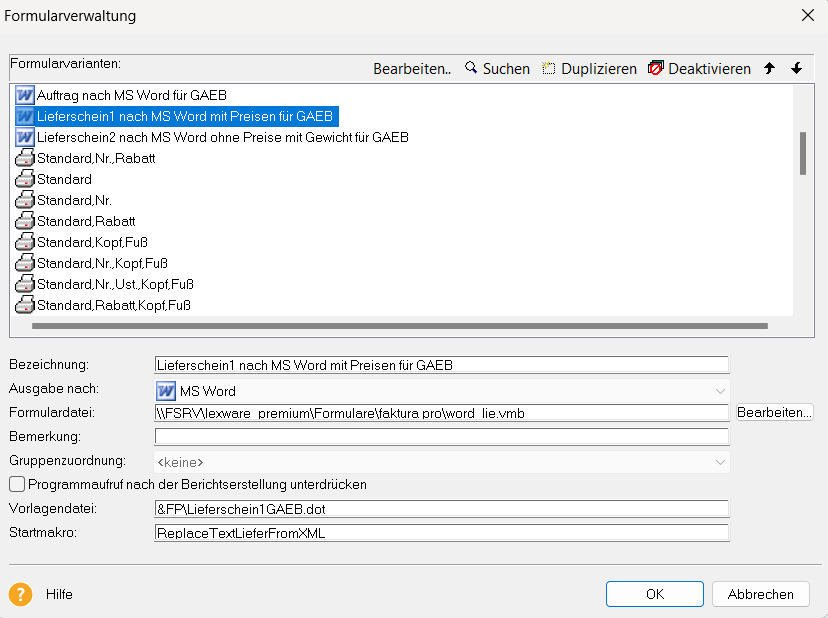Click printer icon beside Standard,Rabatt entry

[x=25, y=221]
